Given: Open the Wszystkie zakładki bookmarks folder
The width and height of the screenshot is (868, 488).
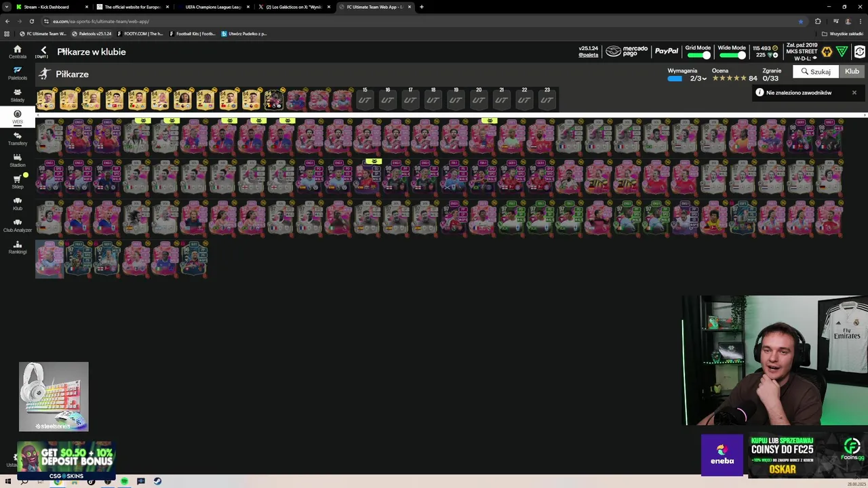Looking at the screenshot, I should (843, 33).
